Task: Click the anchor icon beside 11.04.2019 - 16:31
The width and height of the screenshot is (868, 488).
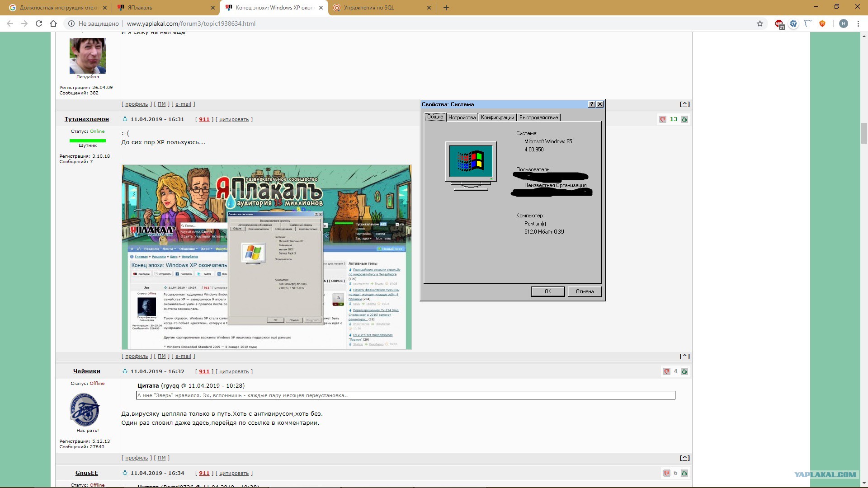Action: pyautogui.click(x=125, y=119)
